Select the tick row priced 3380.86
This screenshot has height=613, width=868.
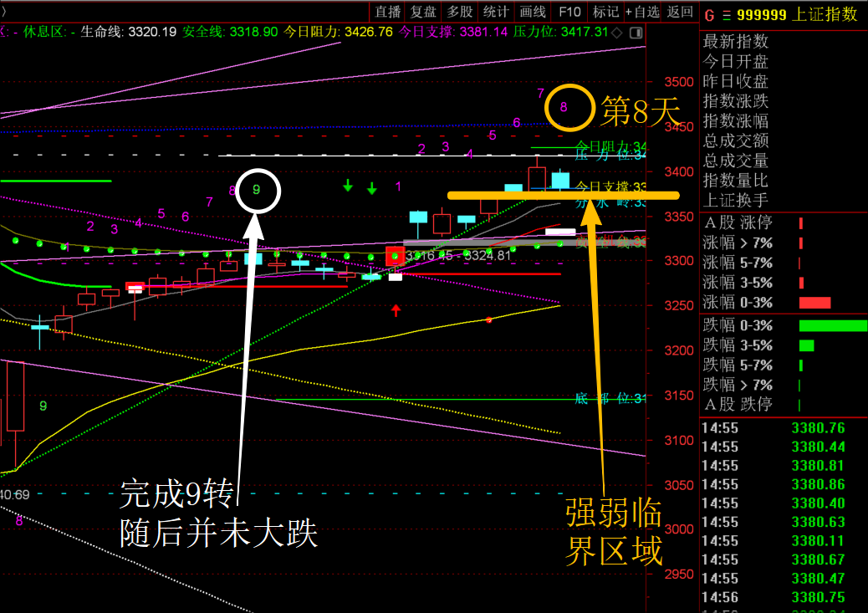click(x=784, y=484)
